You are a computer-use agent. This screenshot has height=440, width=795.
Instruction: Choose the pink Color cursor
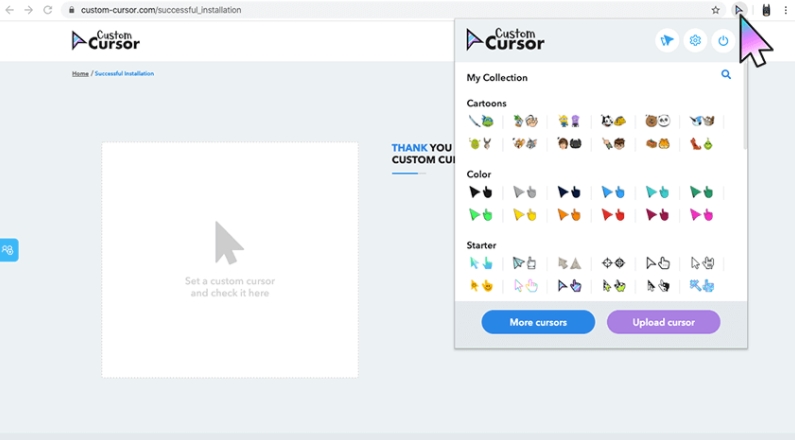click(701, 215)
